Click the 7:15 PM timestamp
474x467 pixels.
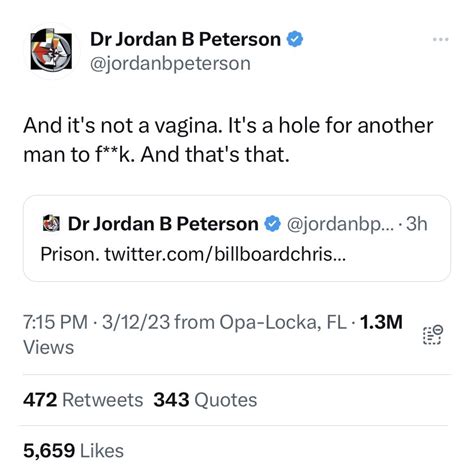tap(55, 322)
